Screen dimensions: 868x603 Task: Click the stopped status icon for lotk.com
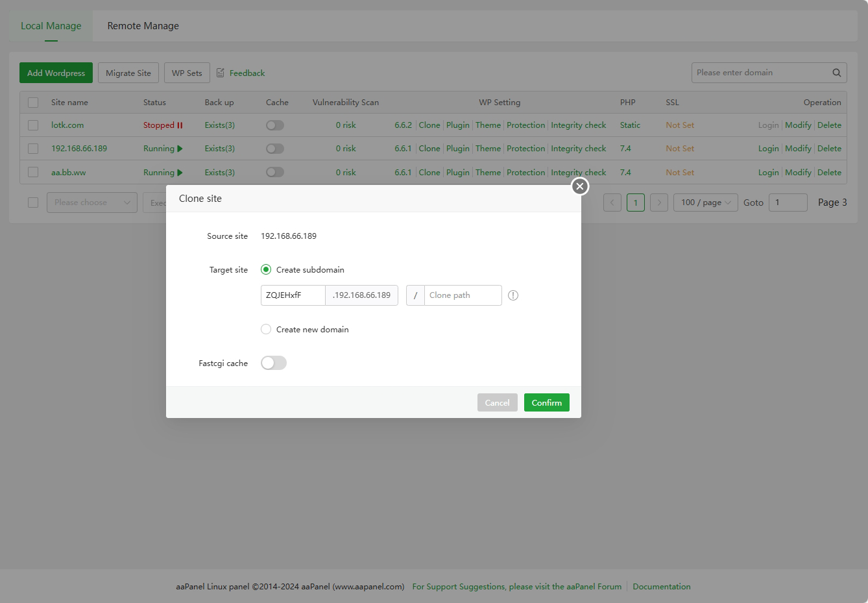point(180,125)
